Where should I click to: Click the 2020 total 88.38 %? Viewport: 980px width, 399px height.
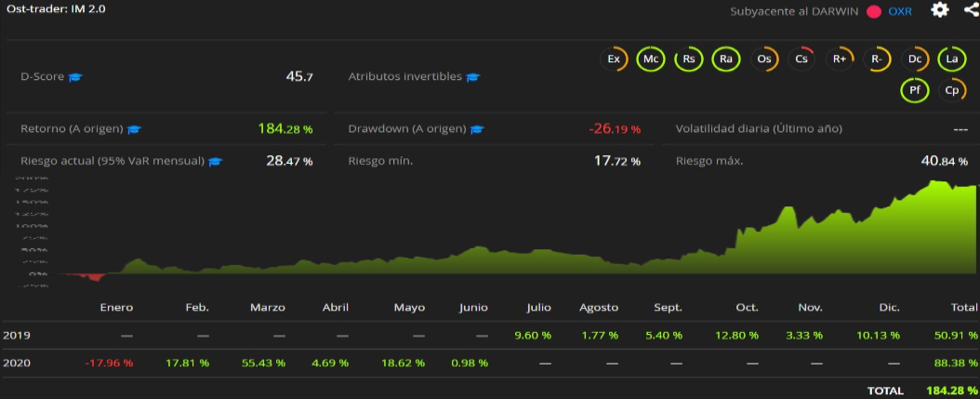point(954,363)
